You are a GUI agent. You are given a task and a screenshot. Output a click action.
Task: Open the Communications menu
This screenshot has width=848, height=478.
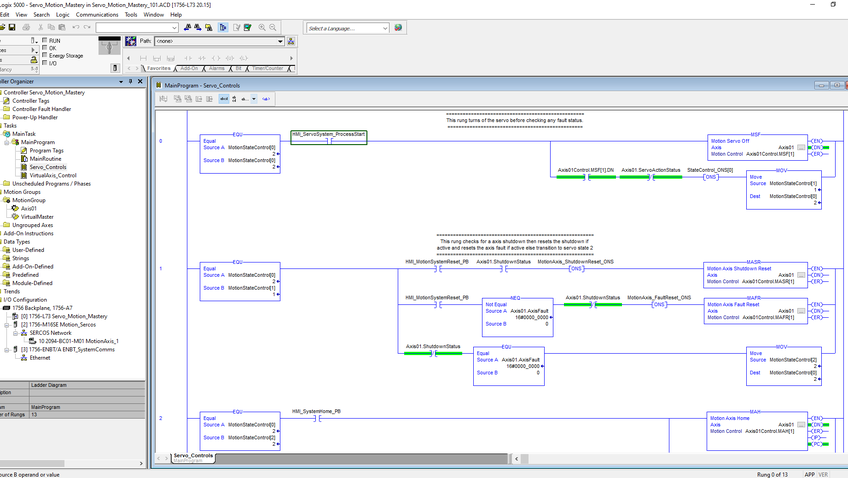pyautogui.click(x=97, y=15)
